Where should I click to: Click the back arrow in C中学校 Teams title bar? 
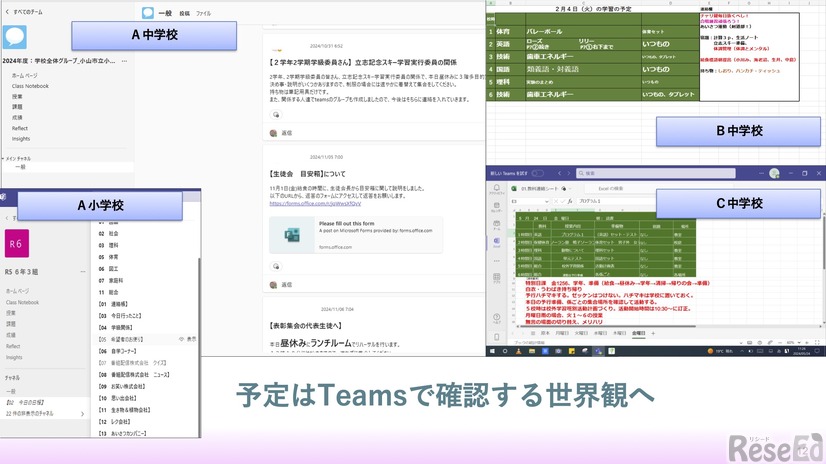click(559, 173)
